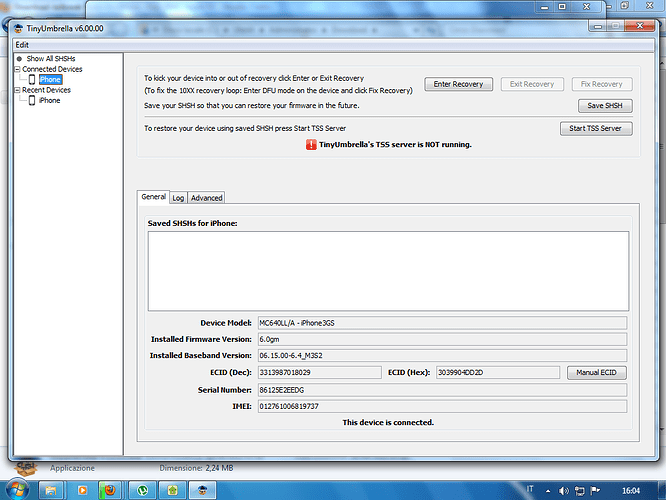Click the ECID (Dec) field
This screenshot has height=500, width=666.
(319, 373)
